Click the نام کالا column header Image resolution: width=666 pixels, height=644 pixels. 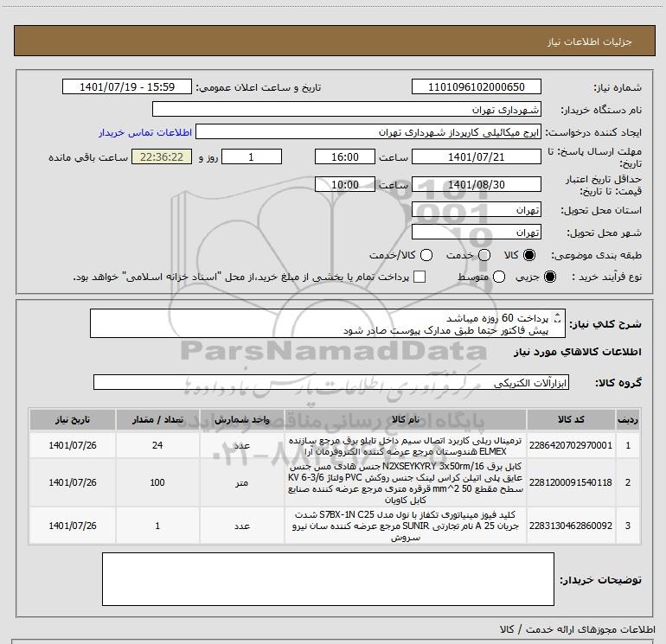405,419
